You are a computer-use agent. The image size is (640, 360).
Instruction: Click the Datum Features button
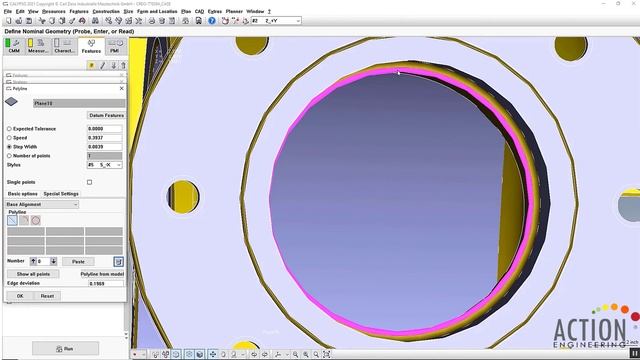coord(106,116)
